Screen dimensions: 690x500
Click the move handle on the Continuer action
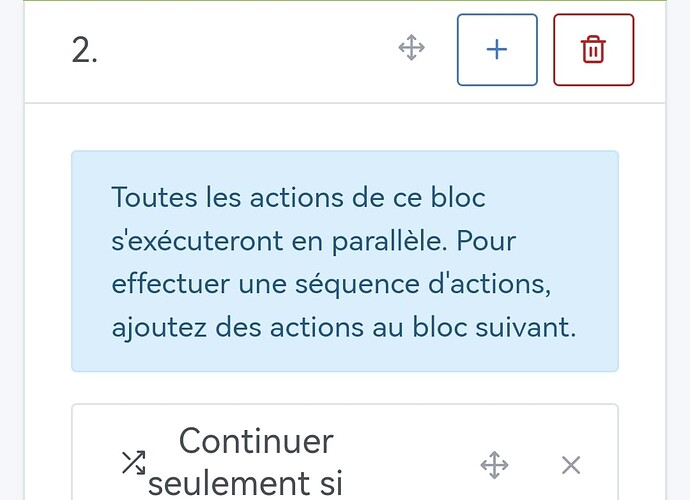[494, 464]
